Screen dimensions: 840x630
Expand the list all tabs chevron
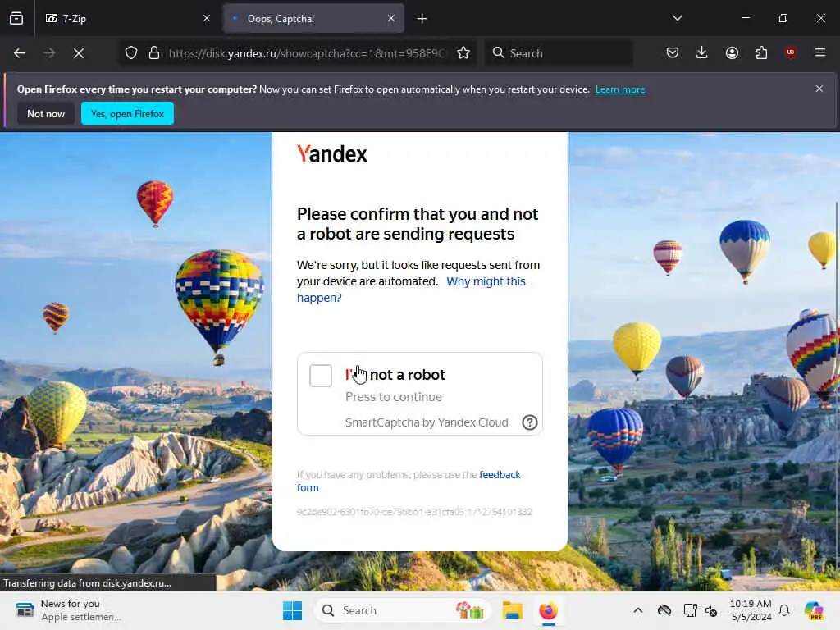click(x=677, y=18)
